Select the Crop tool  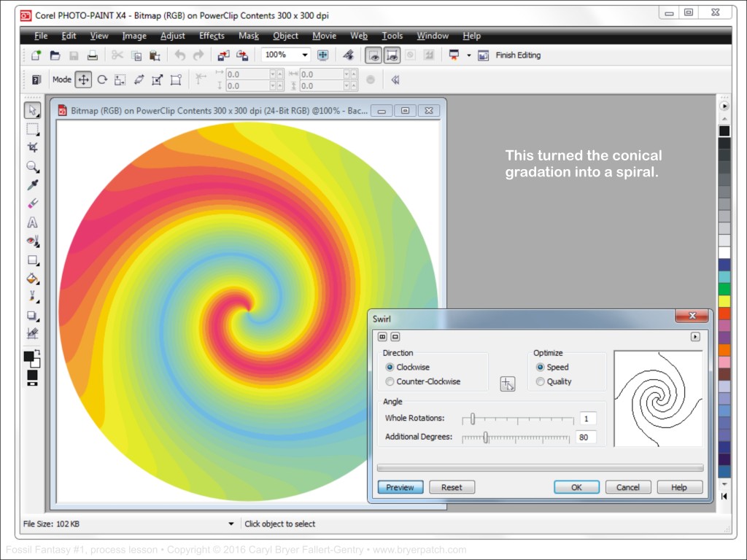pyautogui.click(x=32, y=148)
